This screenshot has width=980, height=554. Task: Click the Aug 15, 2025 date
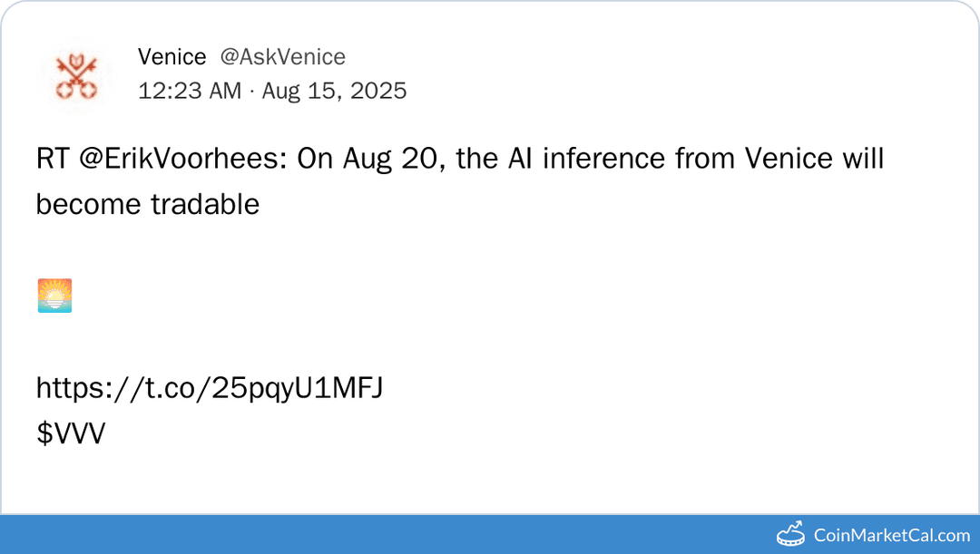coord(335,91)
